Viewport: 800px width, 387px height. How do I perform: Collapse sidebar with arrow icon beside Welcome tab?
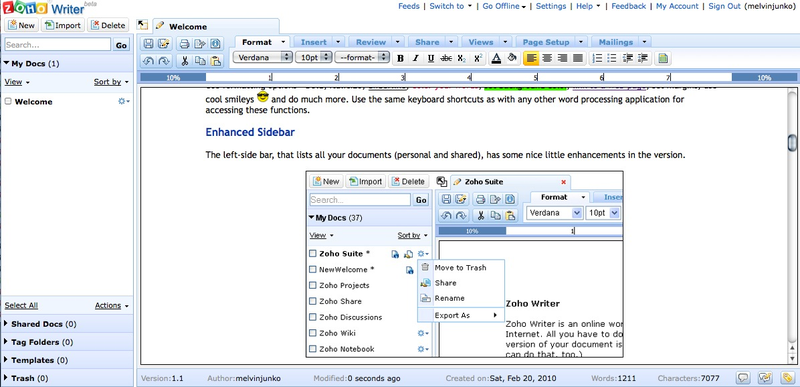(x=142, y=25)
